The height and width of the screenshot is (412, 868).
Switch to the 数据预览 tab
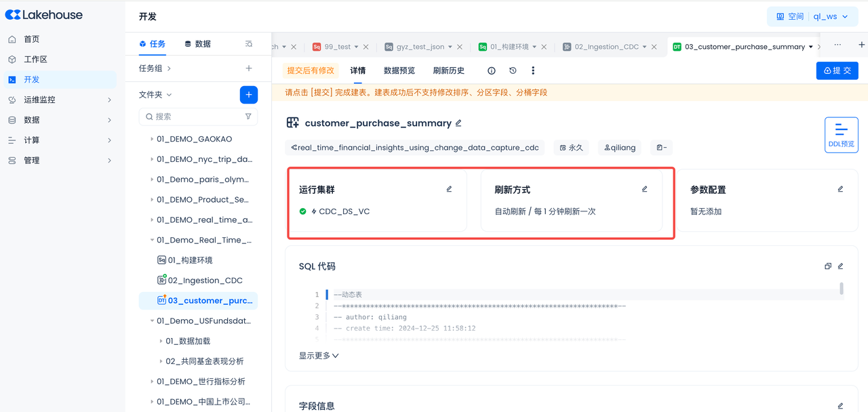[x=399, y=70]
